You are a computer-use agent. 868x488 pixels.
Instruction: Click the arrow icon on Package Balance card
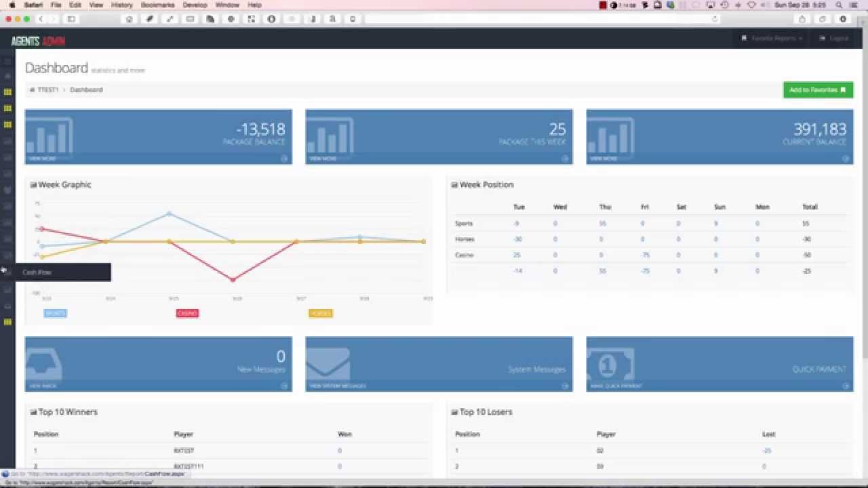(x=284, y=159)
